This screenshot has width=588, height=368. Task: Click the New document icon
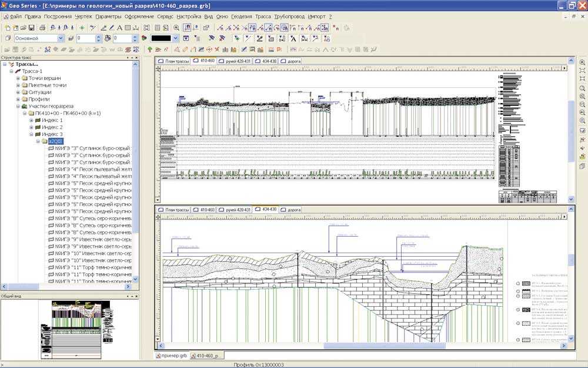click(6, 28)
